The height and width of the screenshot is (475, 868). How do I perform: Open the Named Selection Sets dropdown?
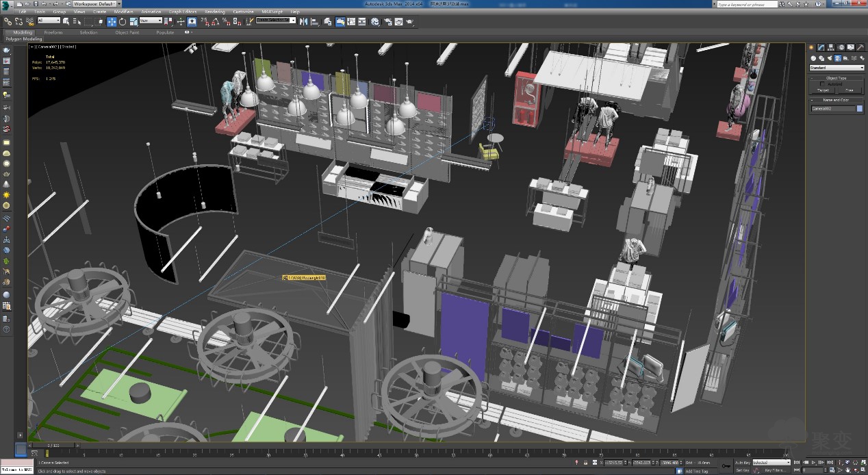click(276, 21)
